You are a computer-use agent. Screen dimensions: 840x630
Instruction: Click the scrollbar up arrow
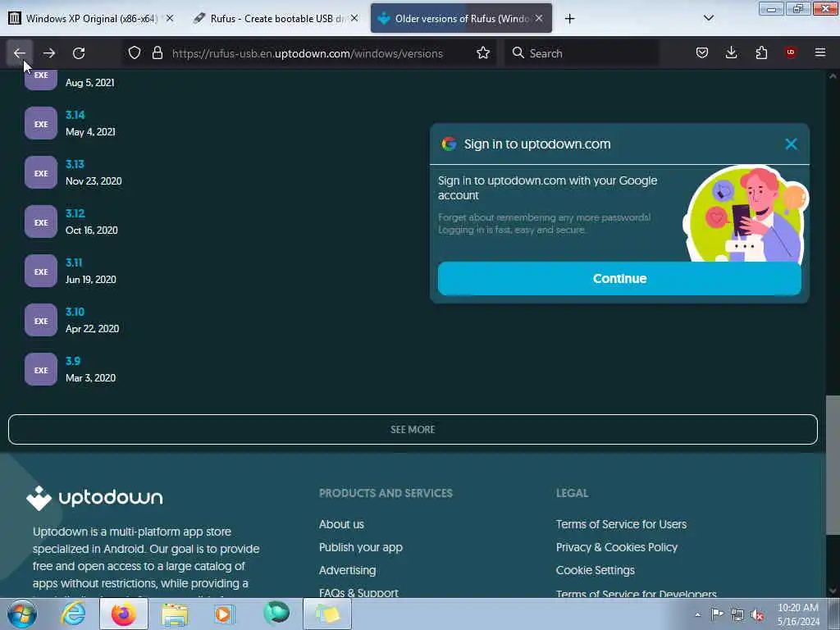833,76
